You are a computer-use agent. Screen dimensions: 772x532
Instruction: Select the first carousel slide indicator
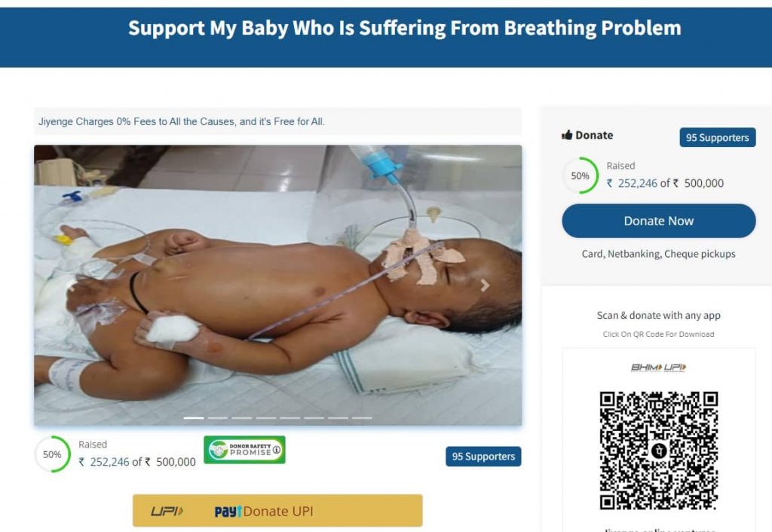[194, 417]
